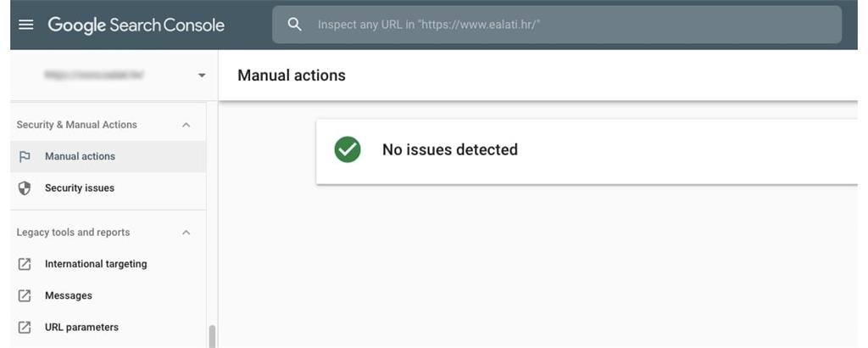This screenshot has width=868, height=348.
Task: Click the Messages external-link icon
Action: pyautogui.click(x=25, y=296)
